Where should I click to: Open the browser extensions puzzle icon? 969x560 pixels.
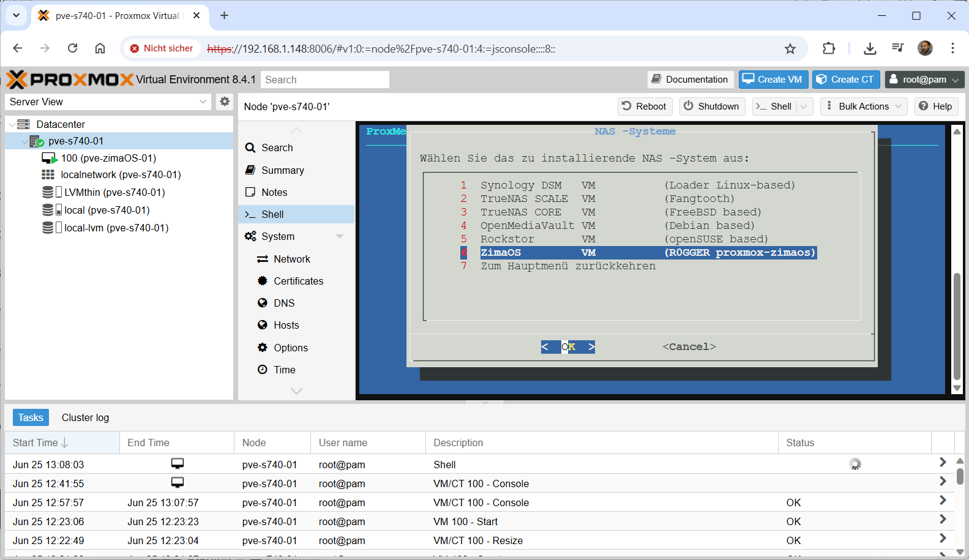(829, 48)
